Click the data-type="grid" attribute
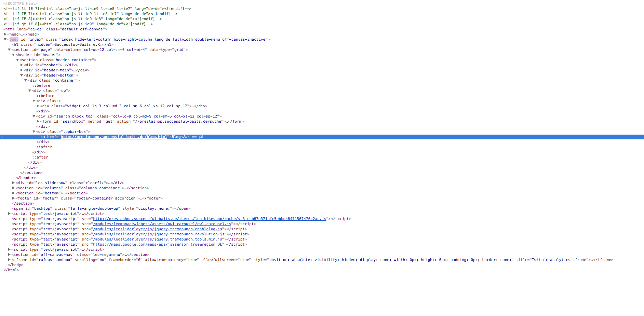644x316 pixels. coord(167,50)
